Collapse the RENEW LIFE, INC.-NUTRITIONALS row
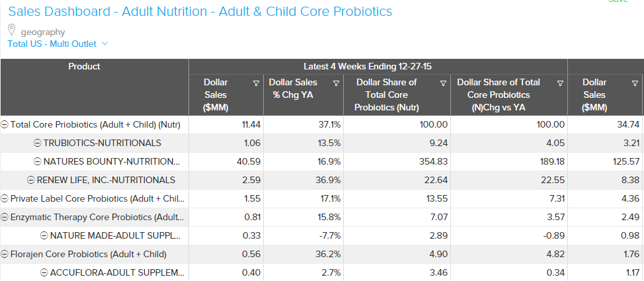This screenshot has width=644, height=281. [x=31, y=180]
